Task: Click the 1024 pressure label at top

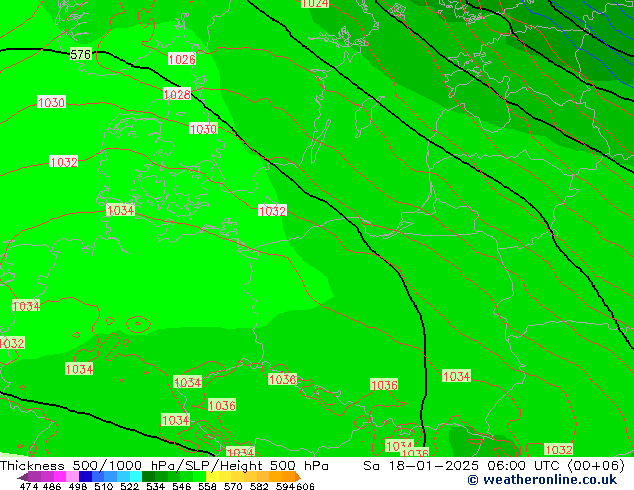Action: [315, 4]
